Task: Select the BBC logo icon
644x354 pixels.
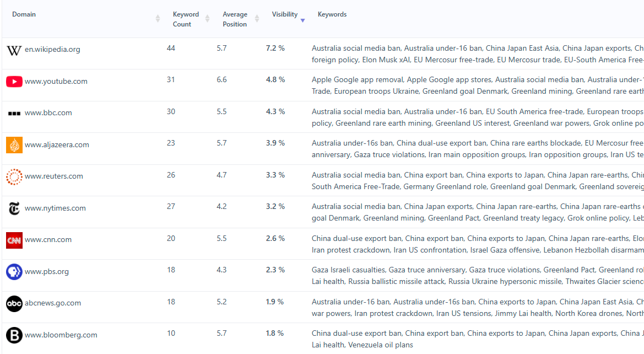Action: tap(14, 112)
